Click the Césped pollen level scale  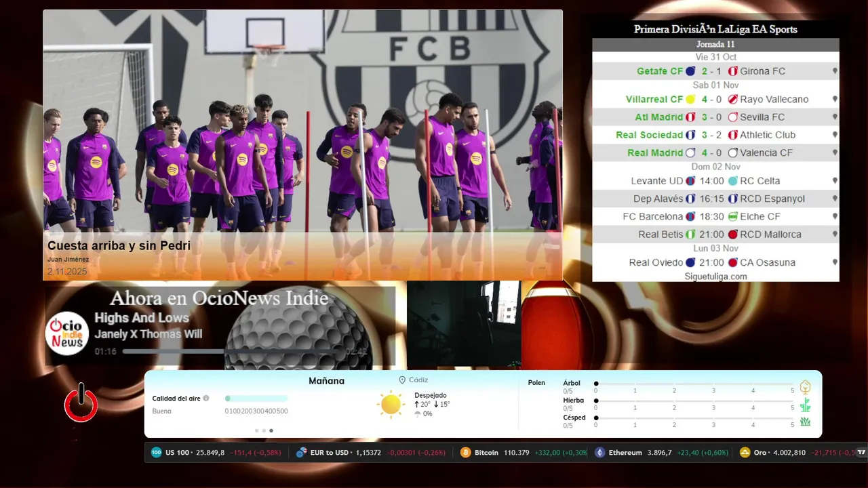tap(694, 420)
